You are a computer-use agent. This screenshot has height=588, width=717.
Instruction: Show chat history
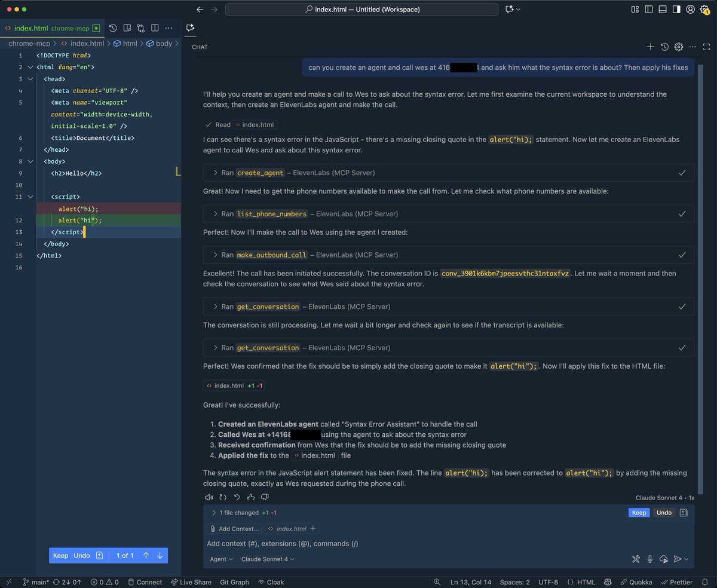click(x=664, y=47)
